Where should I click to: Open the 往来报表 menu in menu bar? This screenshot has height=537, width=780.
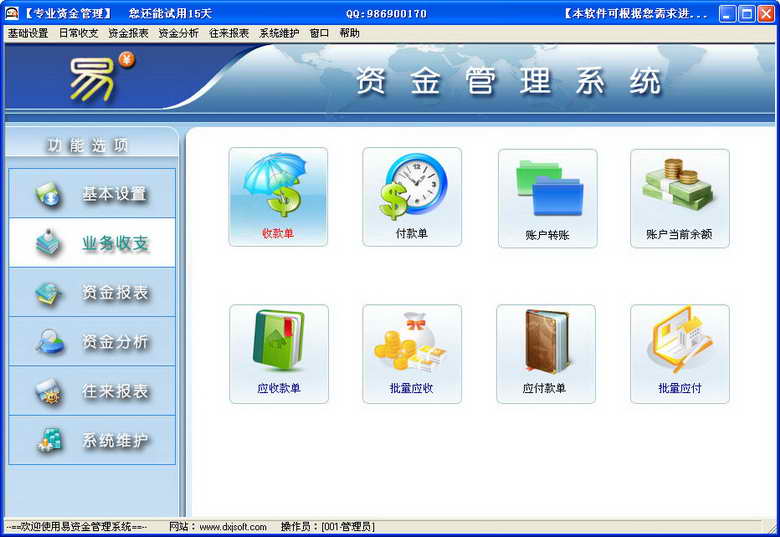tap(229, 33)
